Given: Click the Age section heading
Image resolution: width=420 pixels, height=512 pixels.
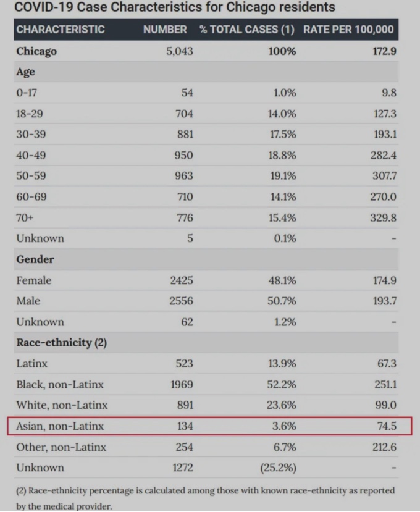Looking at the screenshot, I should (x=25, y=72).
